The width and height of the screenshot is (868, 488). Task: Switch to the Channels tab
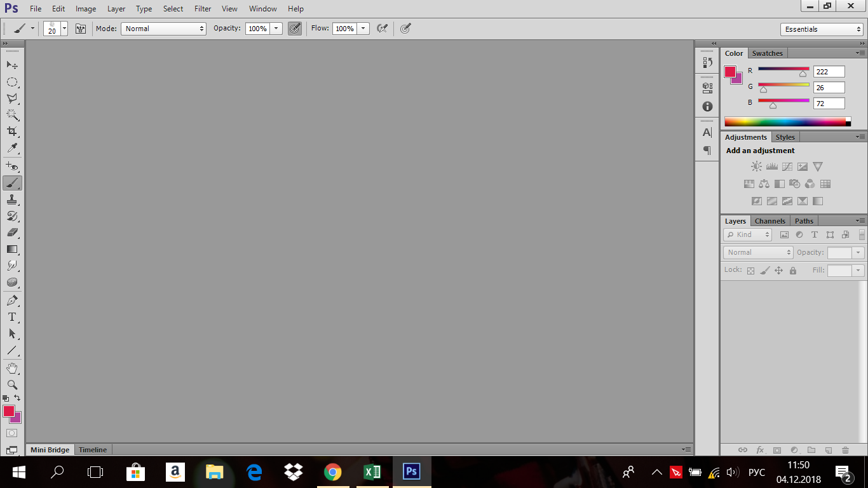[x=770, y=221]
